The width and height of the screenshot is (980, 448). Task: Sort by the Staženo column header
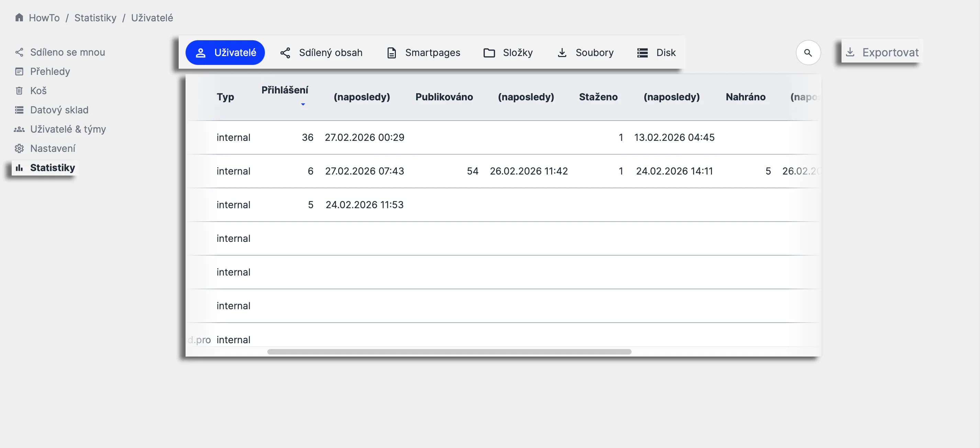coord(598,97)
